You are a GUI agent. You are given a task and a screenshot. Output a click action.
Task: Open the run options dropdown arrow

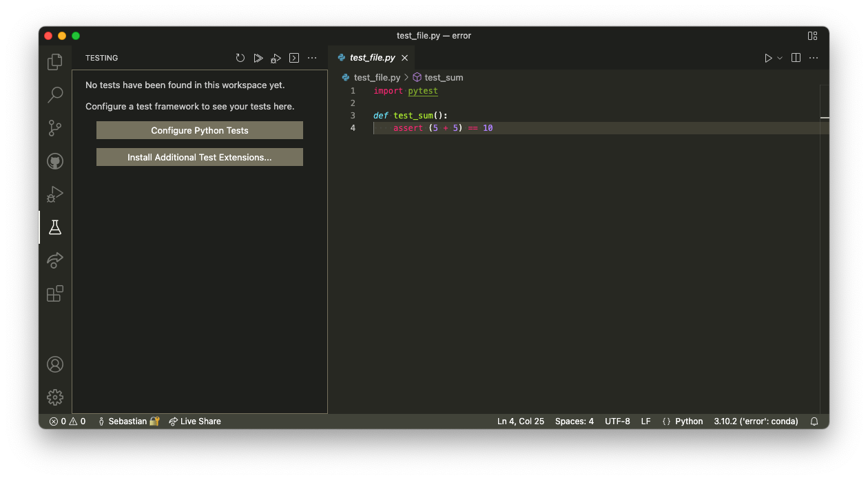[x=779, y=58]
